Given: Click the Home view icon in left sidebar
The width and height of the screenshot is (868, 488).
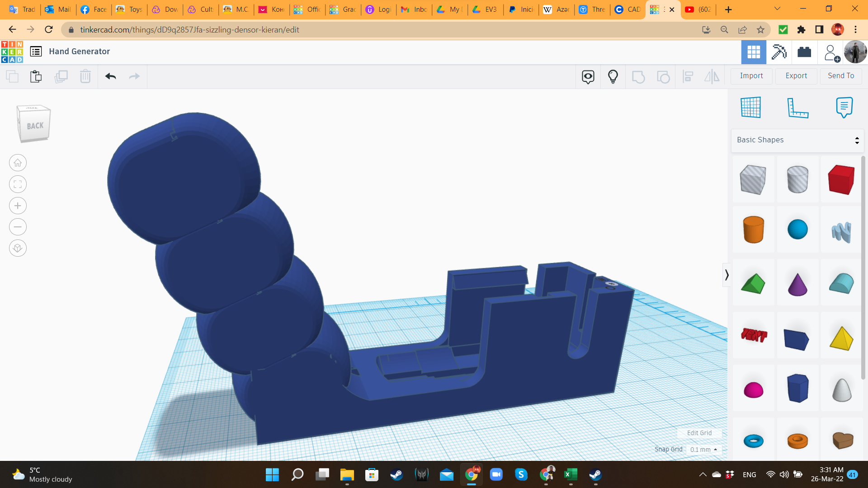Looking at the screenshot, I should 18,163.
